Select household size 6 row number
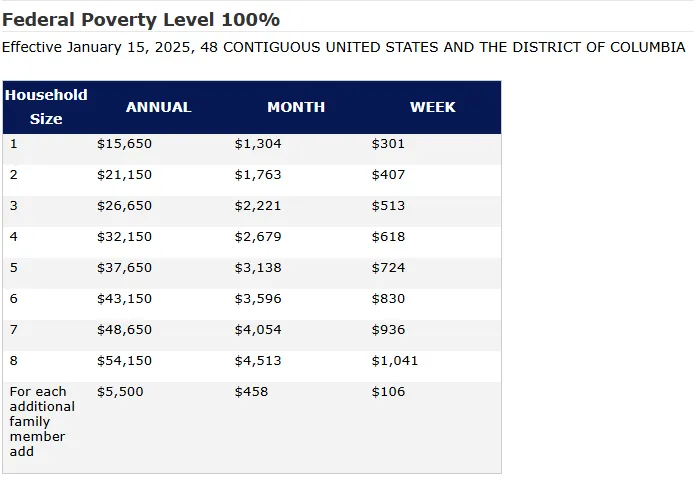The image size is (694, 479). pyautogui.click(x=14, y=299)
